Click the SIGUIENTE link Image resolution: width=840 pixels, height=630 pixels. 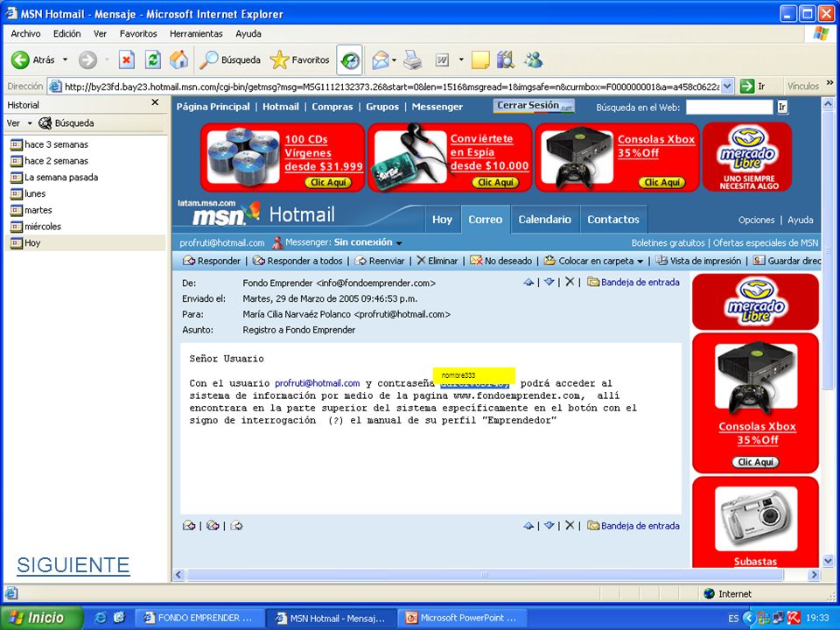tap(73, 565)
